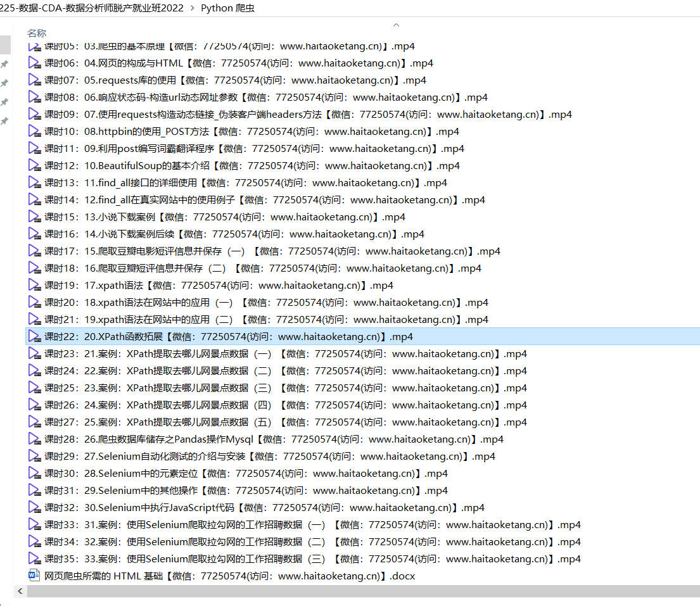Select file 课时28 26.爬虫数据库储存之Pandas操作Mysql
Viewport: 700px width, 606px height.
[274, 439]
